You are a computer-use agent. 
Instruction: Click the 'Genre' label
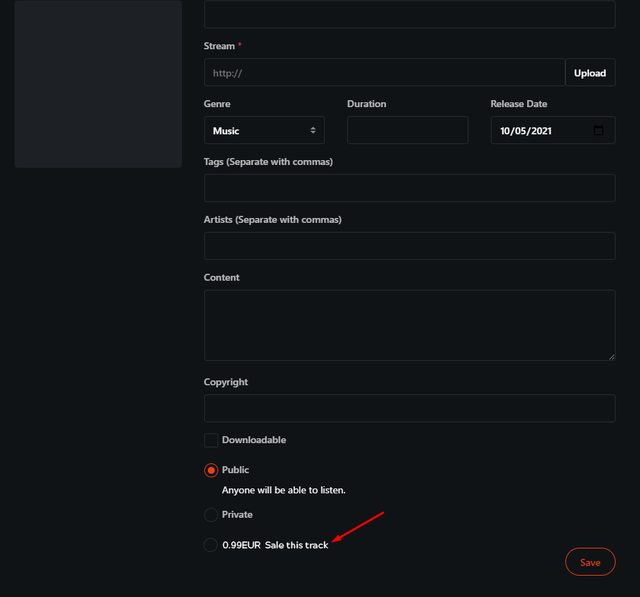217,104
